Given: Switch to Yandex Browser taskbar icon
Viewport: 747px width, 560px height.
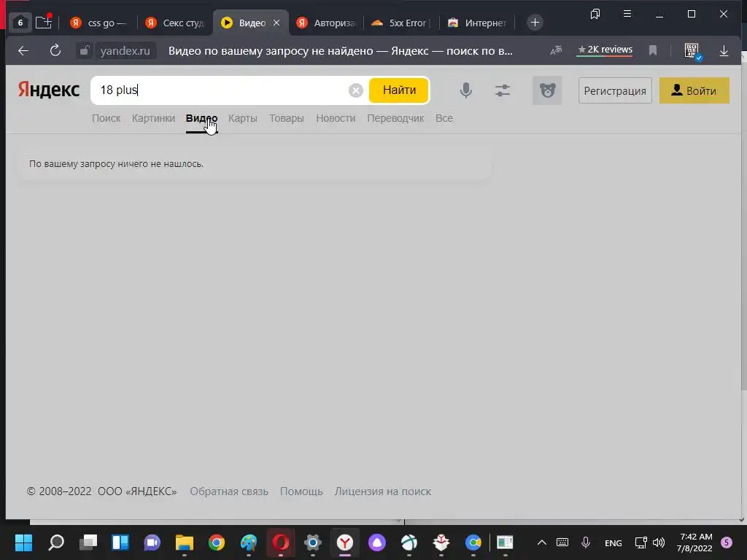Looking at the screenshot, I should tap(345, 542).
